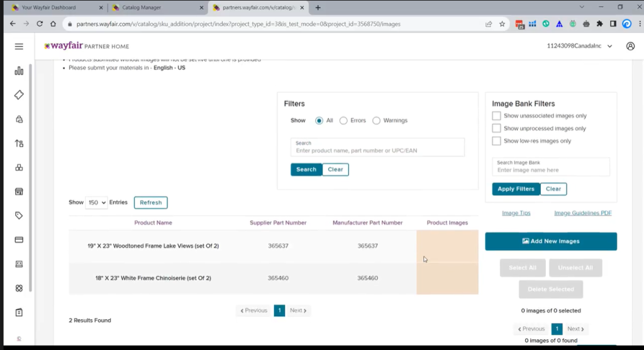The width and height of the screenshot is (644, 350).
Task: Open the bar chart analytics sidebar icon
Action: [x=19, y=71]
